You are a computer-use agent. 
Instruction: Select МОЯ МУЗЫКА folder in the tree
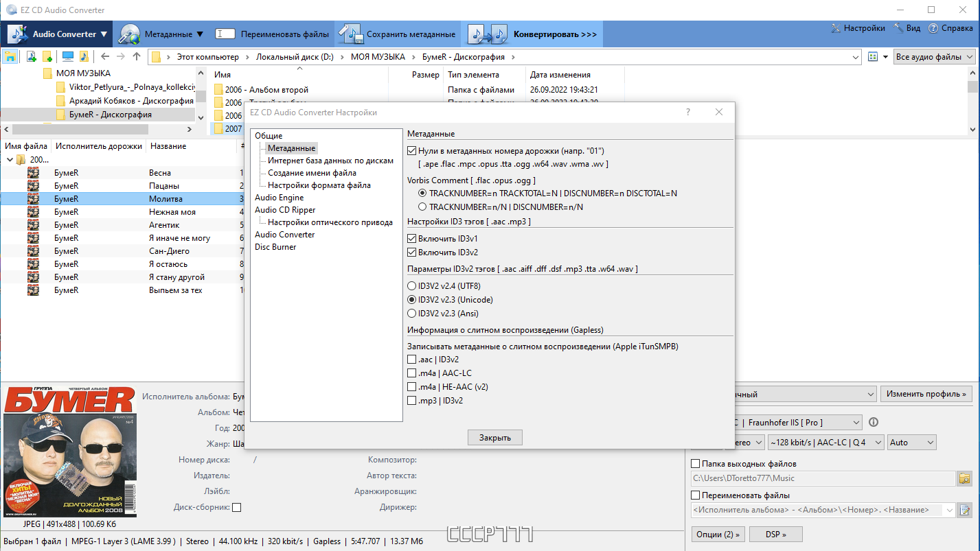83,73
